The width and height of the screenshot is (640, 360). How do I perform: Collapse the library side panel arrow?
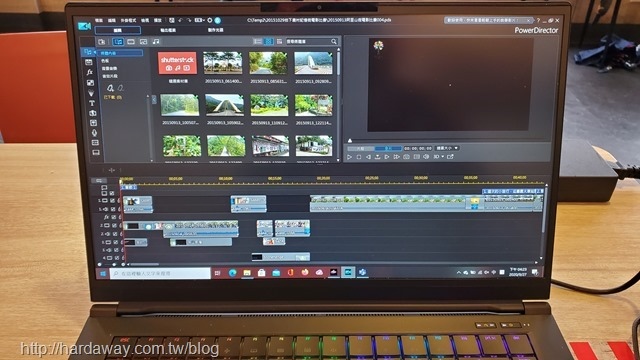click(154, 100)
